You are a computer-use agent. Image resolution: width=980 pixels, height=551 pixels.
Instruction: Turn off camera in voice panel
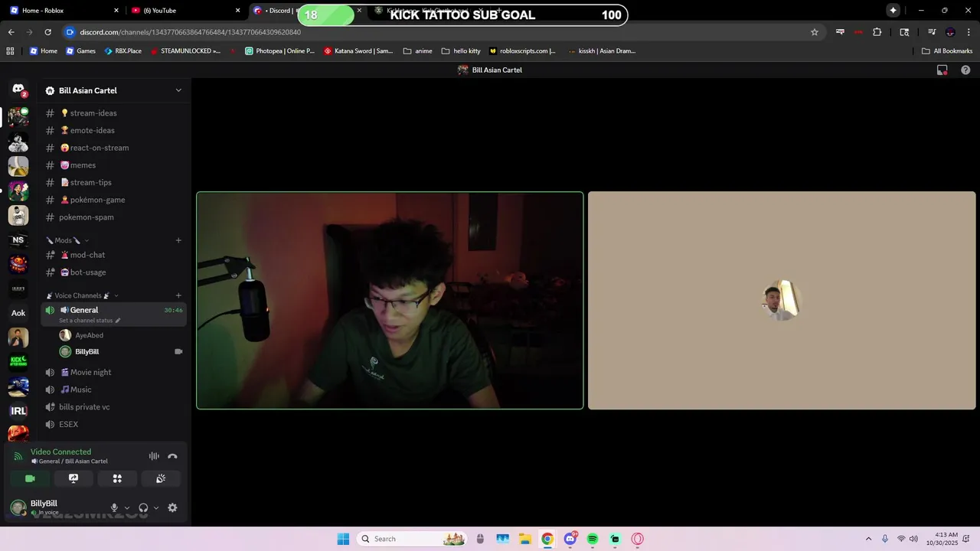point(30,478)
